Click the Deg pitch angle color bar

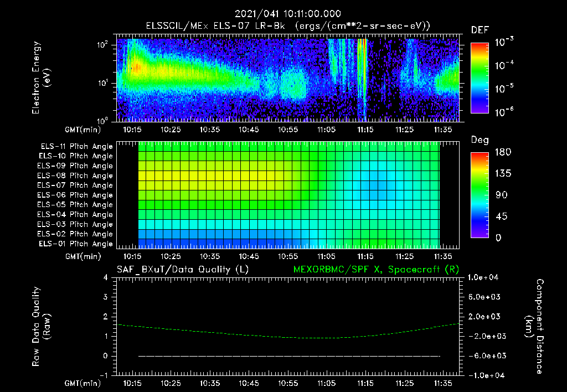pos(480,195)
